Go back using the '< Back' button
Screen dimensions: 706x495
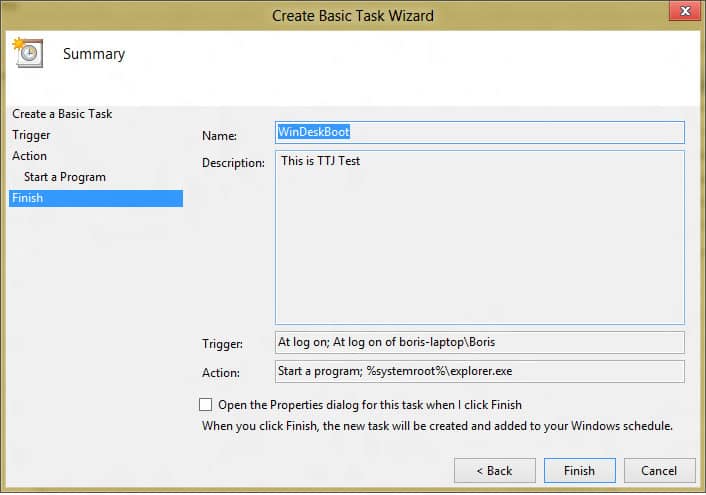pyautogui.click(x=493, y=470)
